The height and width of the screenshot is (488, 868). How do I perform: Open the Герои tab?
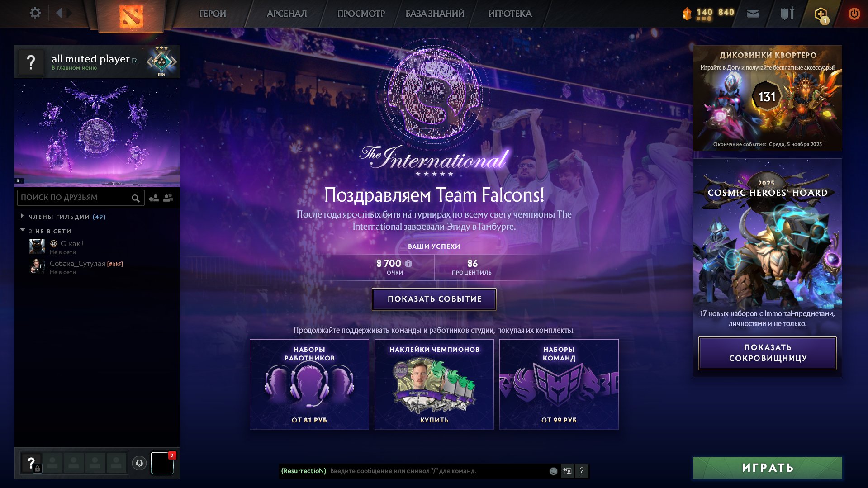point(213,14)
